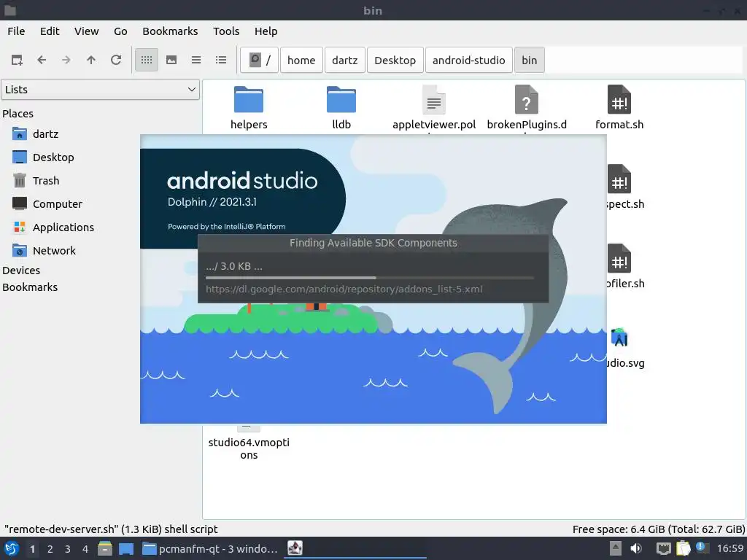The width and height of the screenshot is (747, 560).
Task: Launch file manager from taskbar quicklaunch
Action: point(105,548)
